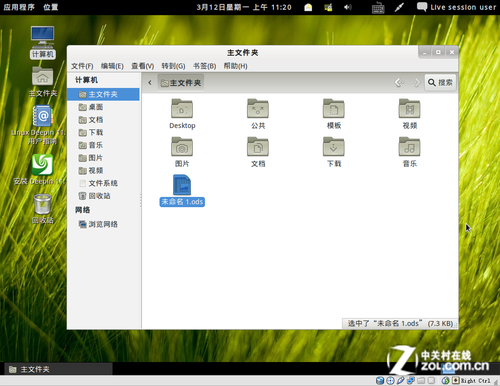Select 文件系统 in the sidebar
Viewport: 500px width, 386px height.
(103, 183)
